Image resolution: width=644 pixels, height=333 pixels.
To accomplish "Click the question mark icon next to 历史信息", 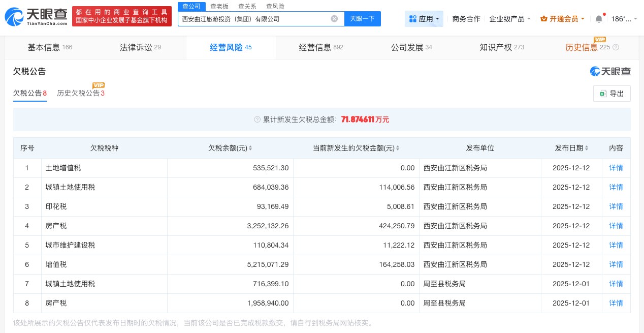I will click(x=616, y=47).
